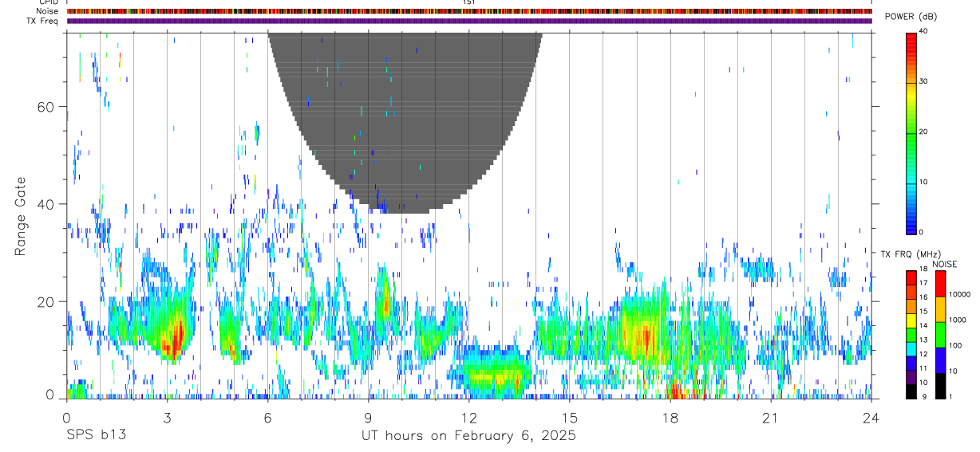
Task: Select the orange segment of NOISE bar
Action: (941, 309)
